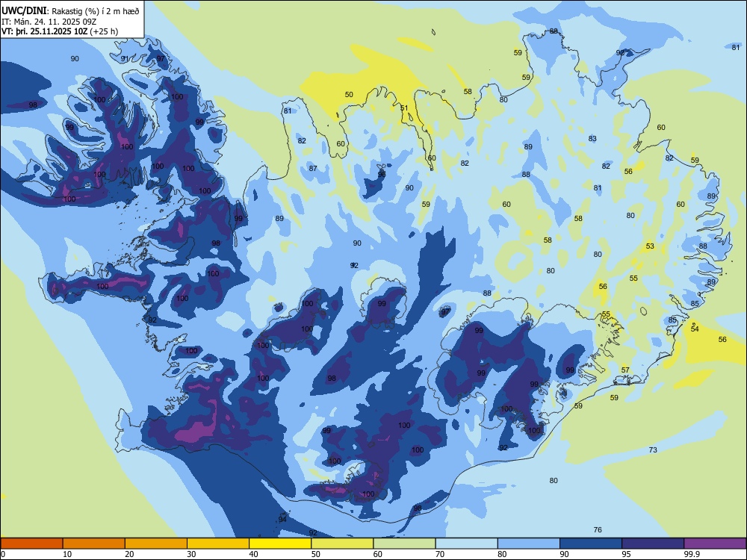Click the pale blue 70–80 legend swatch
Viewport: 747px width, 560px height.
pos(466,544)
